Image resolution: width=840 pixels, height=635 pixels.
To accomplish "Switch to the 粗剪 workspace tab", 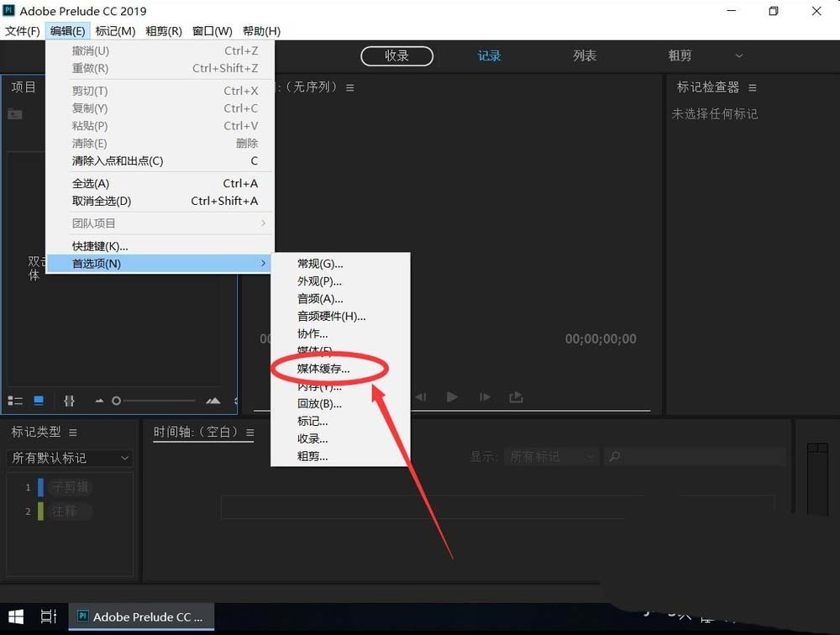I will [680, 55].
